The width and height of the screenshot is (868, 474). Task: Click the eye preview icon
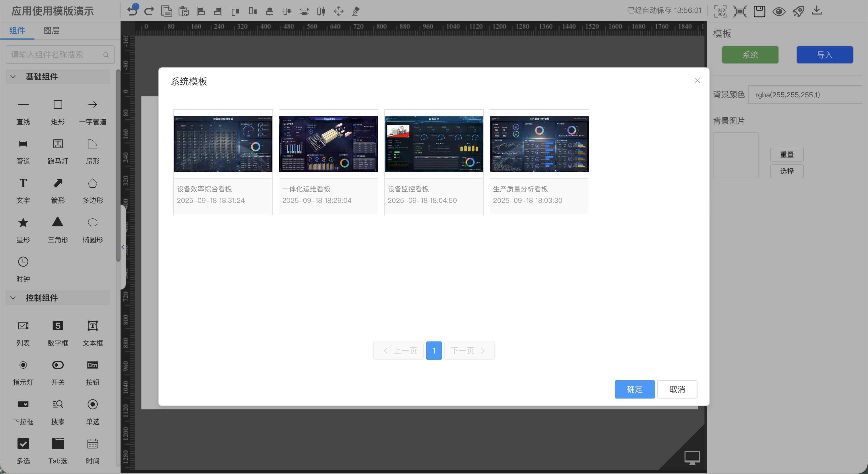[x=779, y=11]
